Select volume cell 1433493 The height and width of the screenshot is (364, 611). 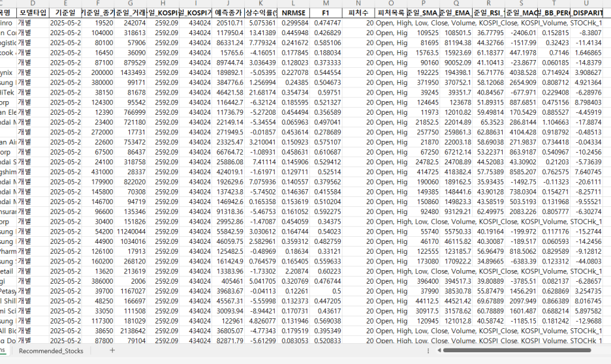click(x=131, y=72)
